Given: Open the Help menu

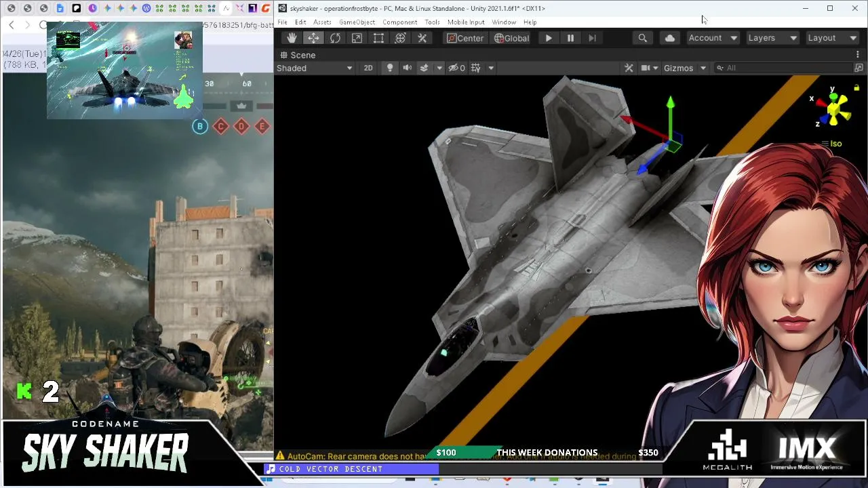Looking at the screenshot, I should point(530,22).
